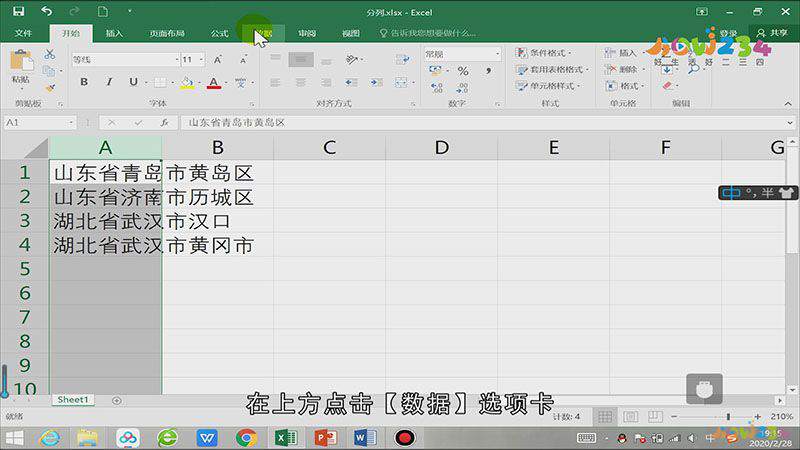
Task: Open the View tab
Action: pos(351,33)
